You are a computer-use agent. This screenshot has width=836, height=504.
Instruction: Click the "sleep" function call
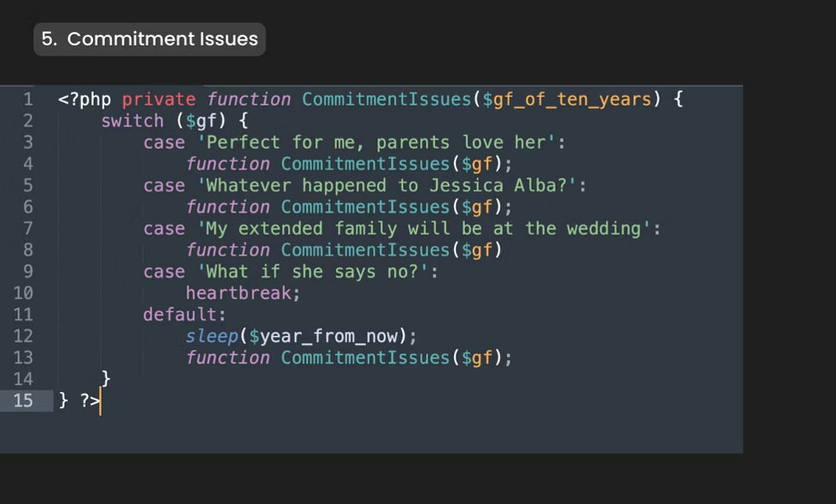point(211,337)
